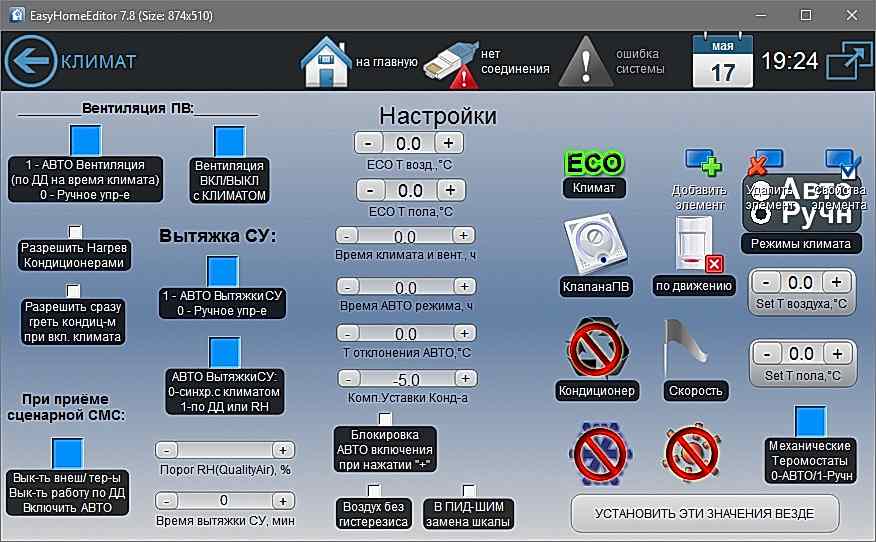The image size is (876, 542).
Task: Toggle Механические Термостаты blue square
Action: (x=810, y=421)
